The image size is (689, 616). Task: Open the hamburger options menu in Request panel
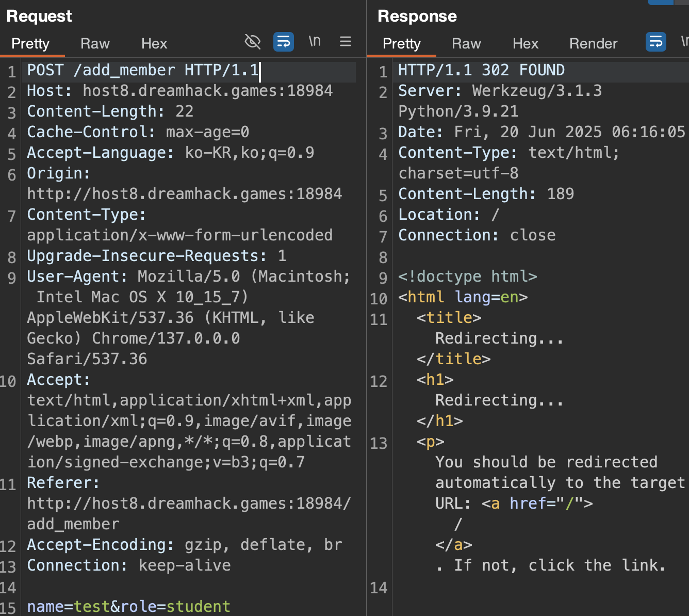[346, 41]
